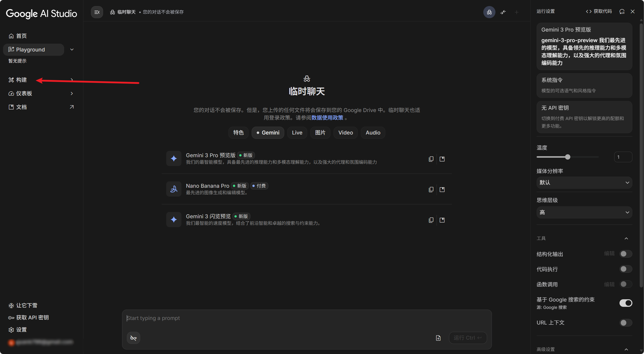Expand the Playground section
Viewport: 644px width, 354px height.
tap(72, 49)
